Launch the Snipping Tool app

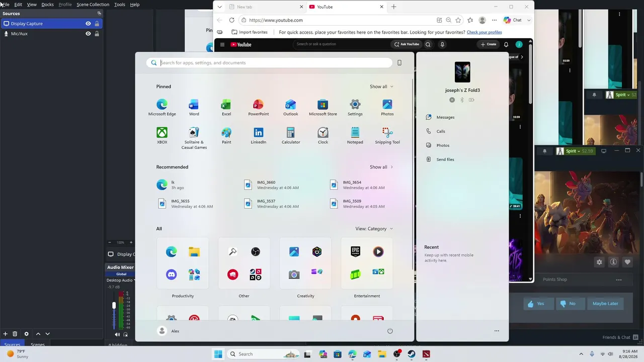[x=387, y=135]
